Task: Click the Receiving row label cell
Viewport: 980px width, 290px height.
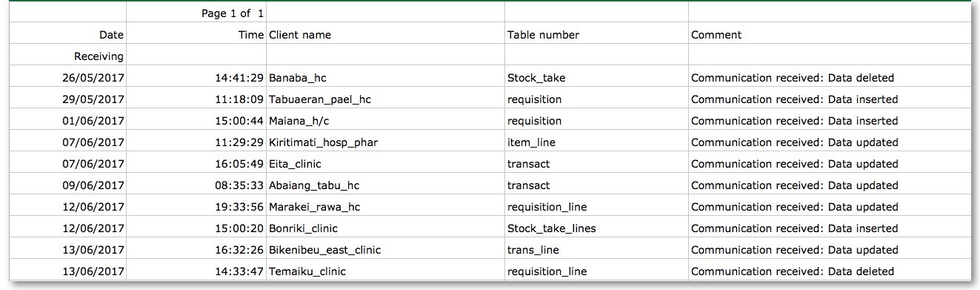Action: point(67,56)
